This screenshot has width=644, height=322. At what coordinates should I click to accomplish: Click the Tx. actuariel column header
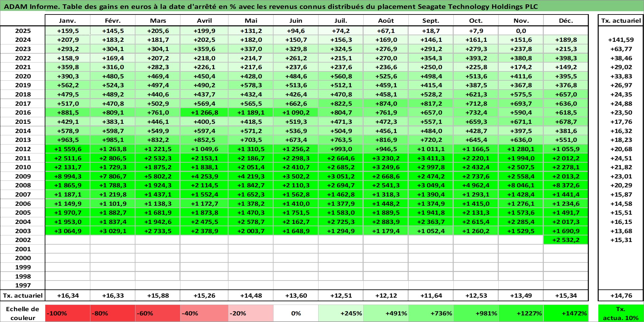[621, 20]
